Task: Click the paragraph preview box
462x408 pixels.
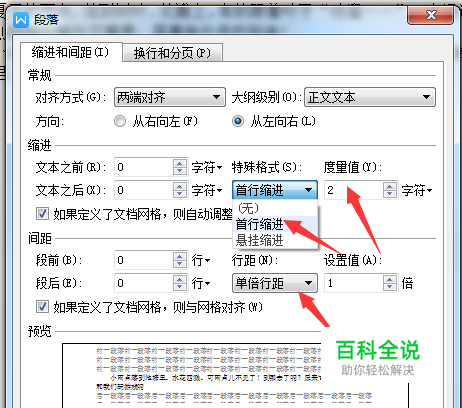Action: pos(235,375)
